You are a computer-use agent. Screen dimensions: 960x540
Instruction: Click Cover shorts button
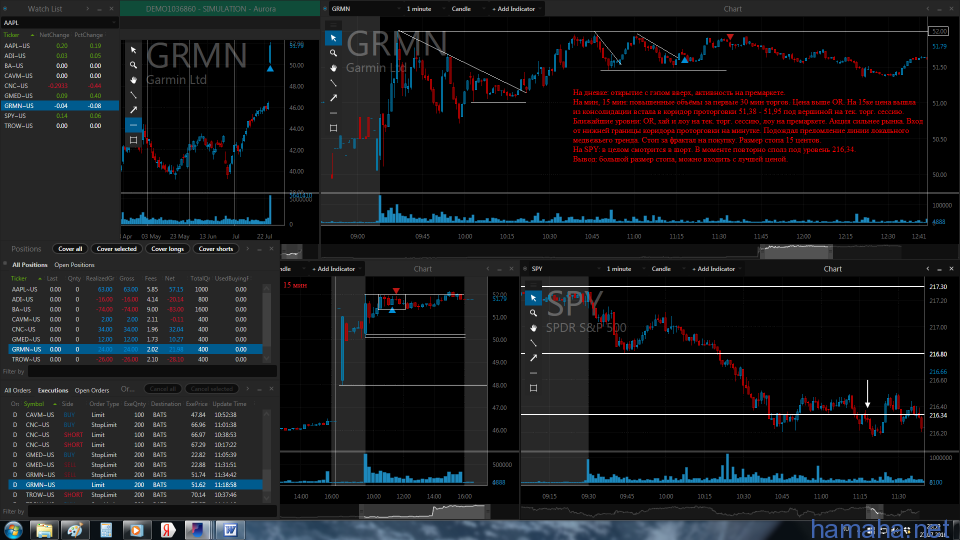coord(216,249)
